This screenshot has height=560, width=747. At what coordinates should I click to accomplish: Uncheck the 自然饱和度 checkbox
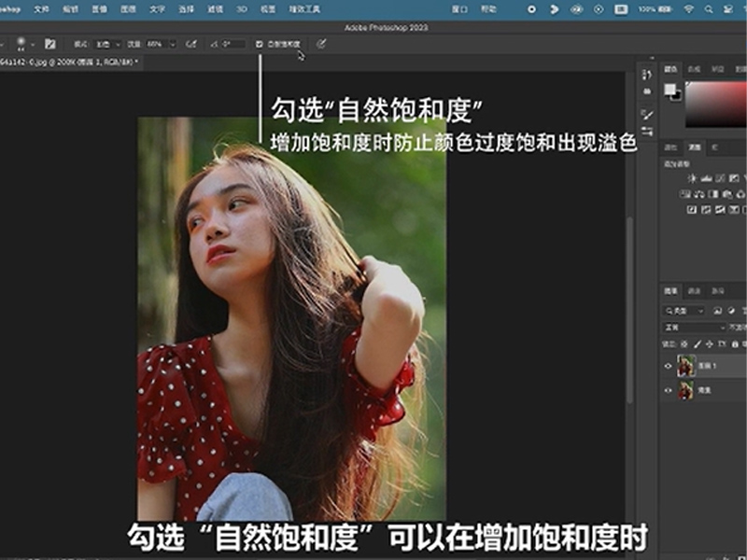260,44
